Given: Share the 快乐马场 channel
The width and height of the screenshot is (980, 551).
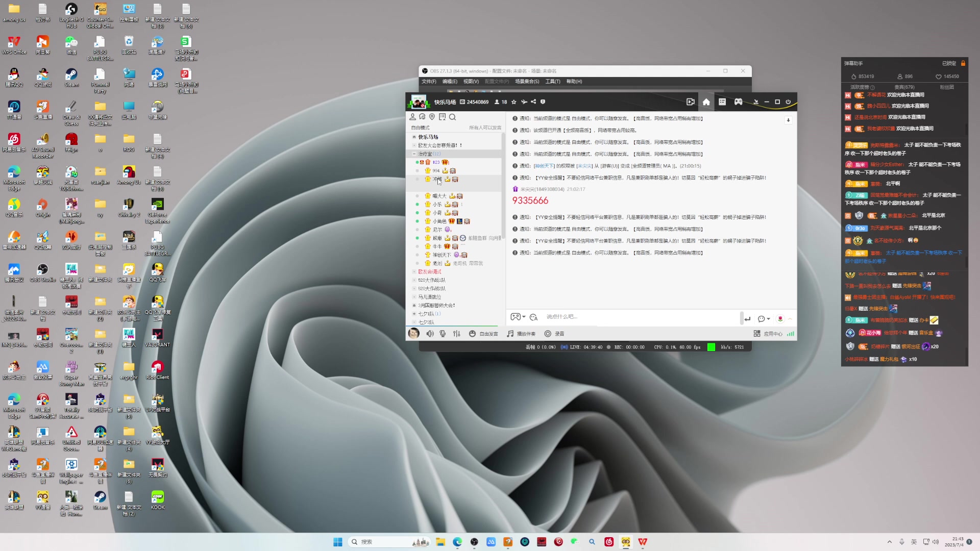Looking at the screenshot, I should [533, 102].
